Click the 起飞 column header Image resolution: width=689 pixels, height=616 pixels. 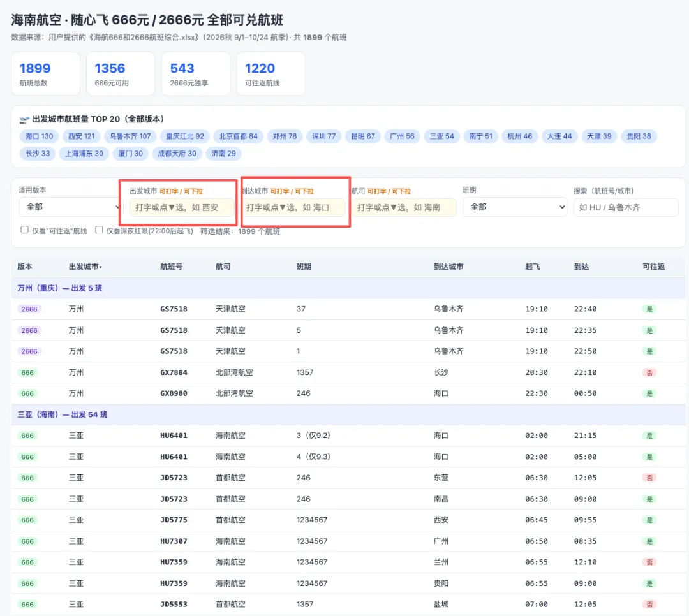click(533, 267)
